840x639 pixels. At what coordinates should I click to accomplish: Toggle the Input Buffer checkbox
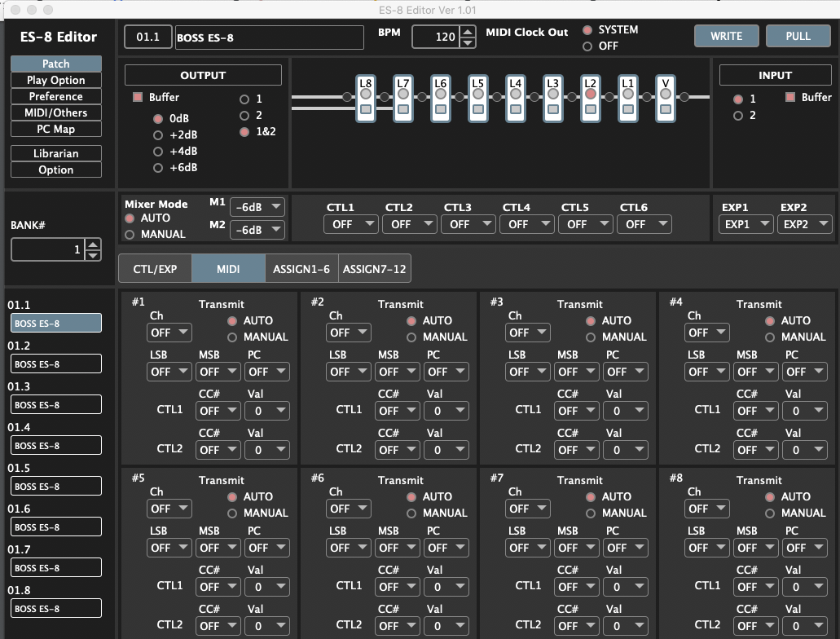point(789,97)
